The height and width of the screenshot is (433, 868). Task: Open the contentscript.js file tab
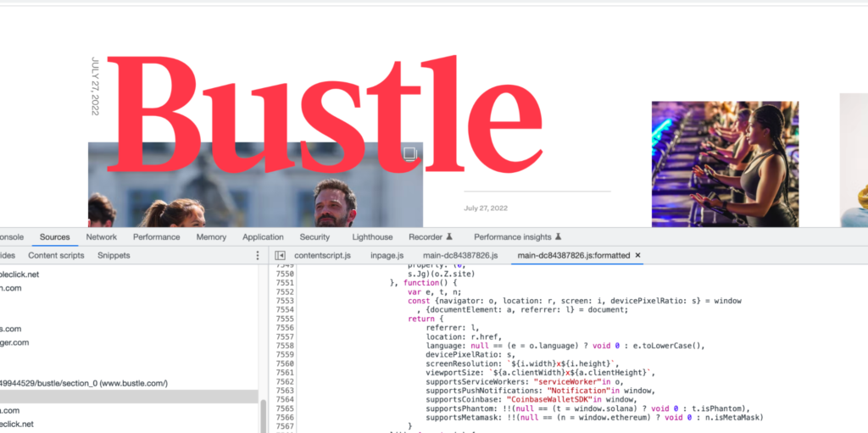coord(322,255)
